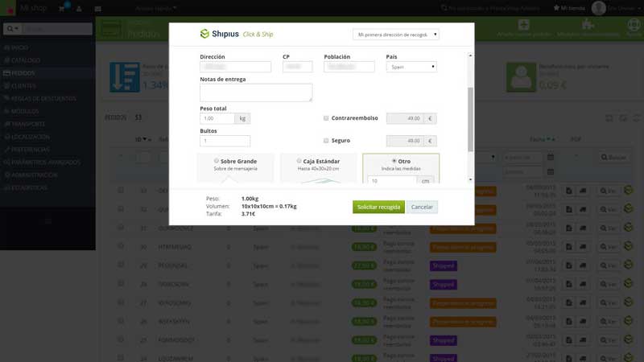Viewport: 644px width, 362px height.
Task: Open the user avatar account menu
Action: (599, 8)
